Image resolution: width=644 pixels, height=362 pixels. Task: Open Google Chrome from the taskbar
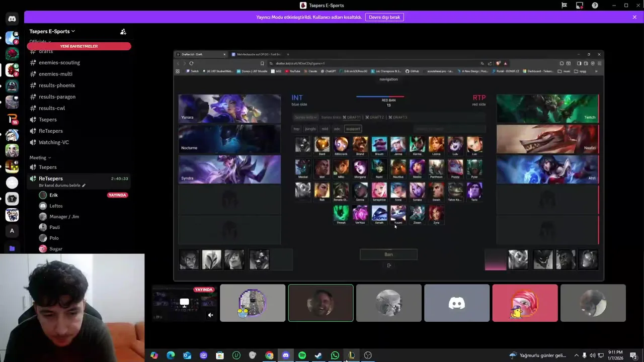coord(269,355)
